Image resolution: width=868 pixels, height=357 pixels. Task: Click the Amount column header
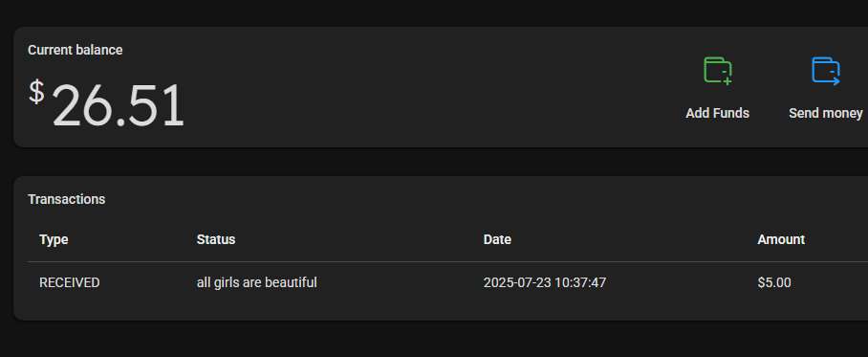[x=781, y=239]
